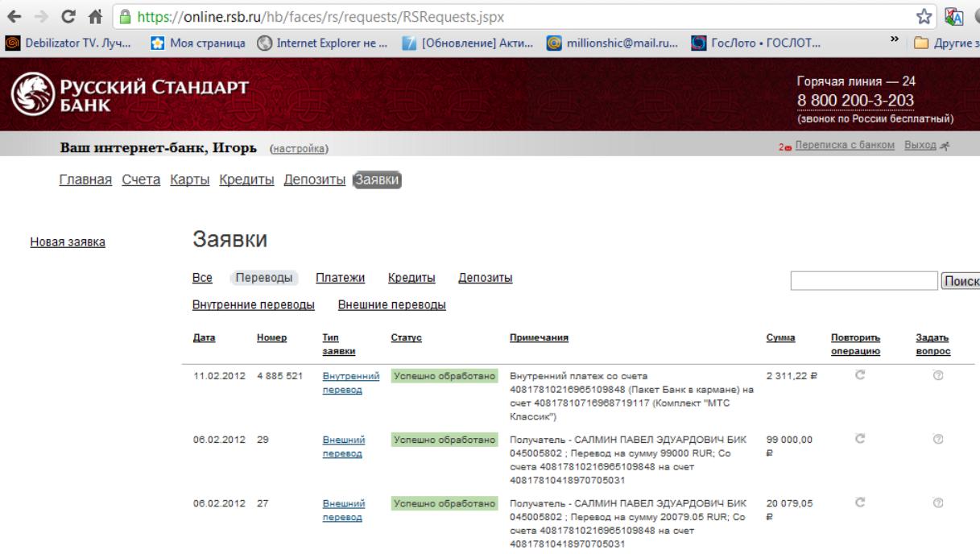Open Карты section
980x554 pixels.
click(x=190, y=179)
